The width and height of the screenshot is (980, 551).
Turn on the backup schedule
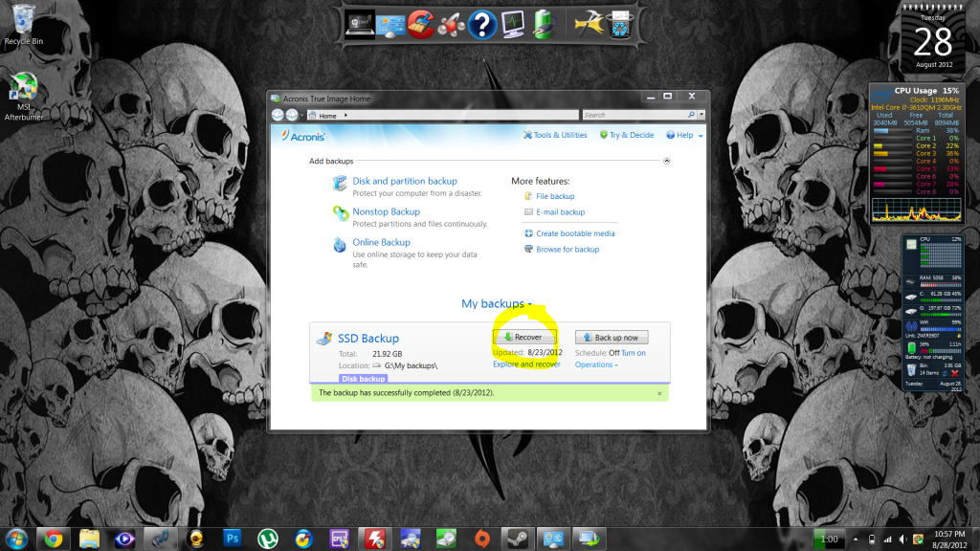tap(634, 353)
